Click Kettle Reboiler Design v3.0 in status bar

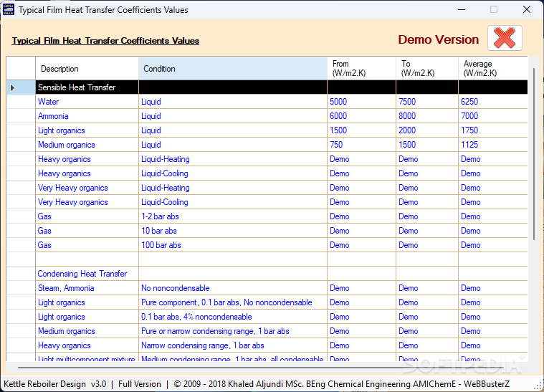(54, 384)
